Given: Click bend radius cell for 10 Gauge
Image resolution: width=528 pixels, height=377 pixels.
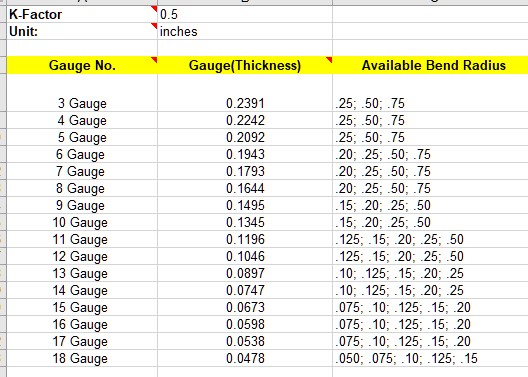Looking at the screenshot, I should [430, 222].
